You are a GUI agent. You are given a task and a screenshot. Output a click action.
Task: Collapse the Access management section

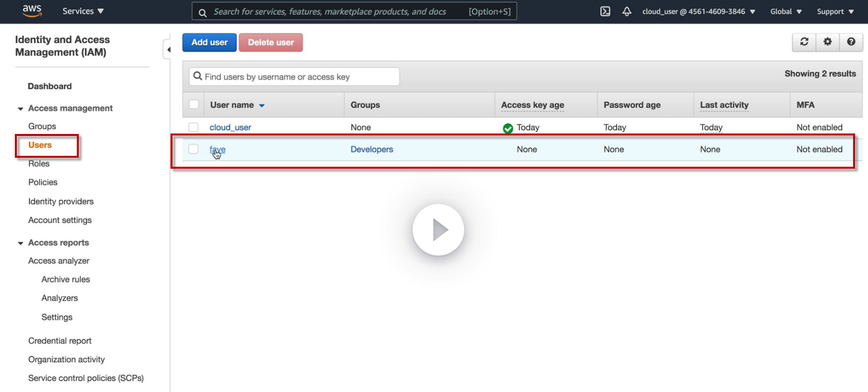pos(20,109)
